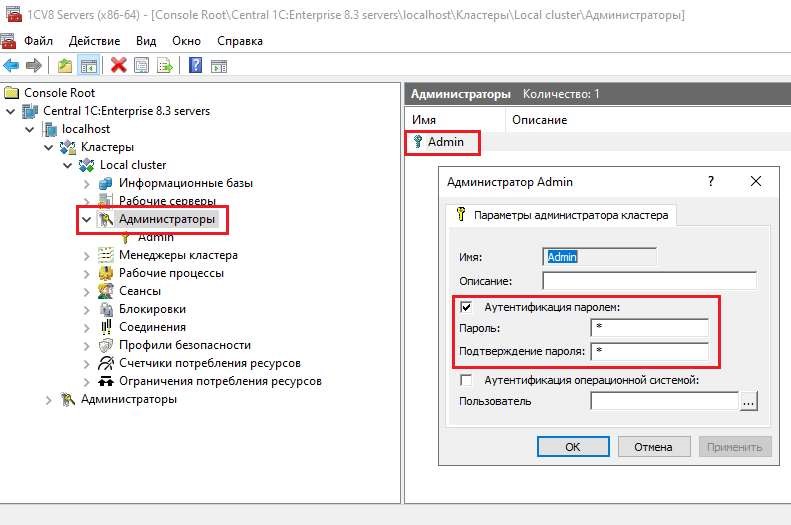Open the Действие menu
This screenshot has height=525, width=791.
coord(96,41)
